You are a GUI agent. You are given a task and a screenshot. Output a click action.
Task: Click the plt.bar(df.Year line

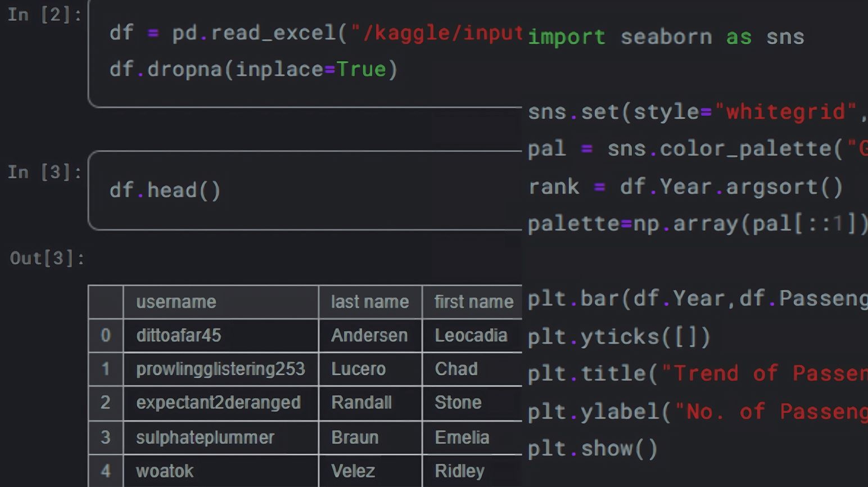click(697, 299)
